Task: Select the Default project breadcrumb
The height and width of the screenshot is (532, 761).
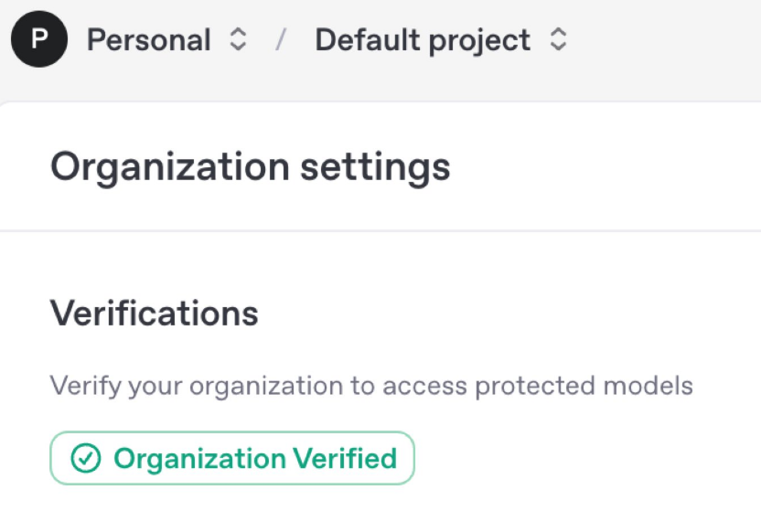Action: [x=423, y=39]
